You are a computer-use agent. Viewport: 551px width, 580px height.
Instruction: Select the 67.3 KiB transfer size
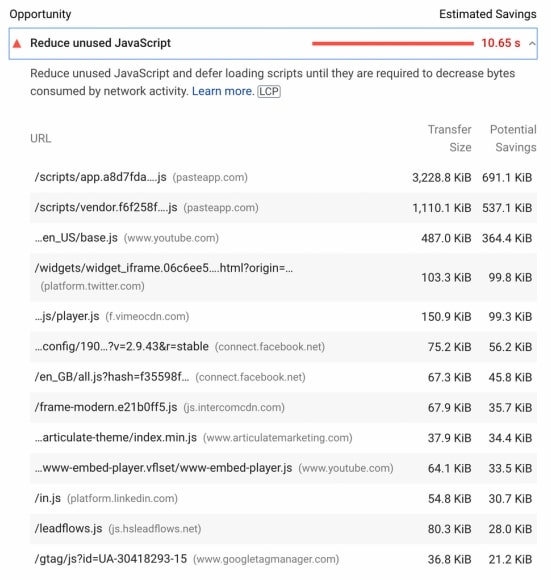450,377
